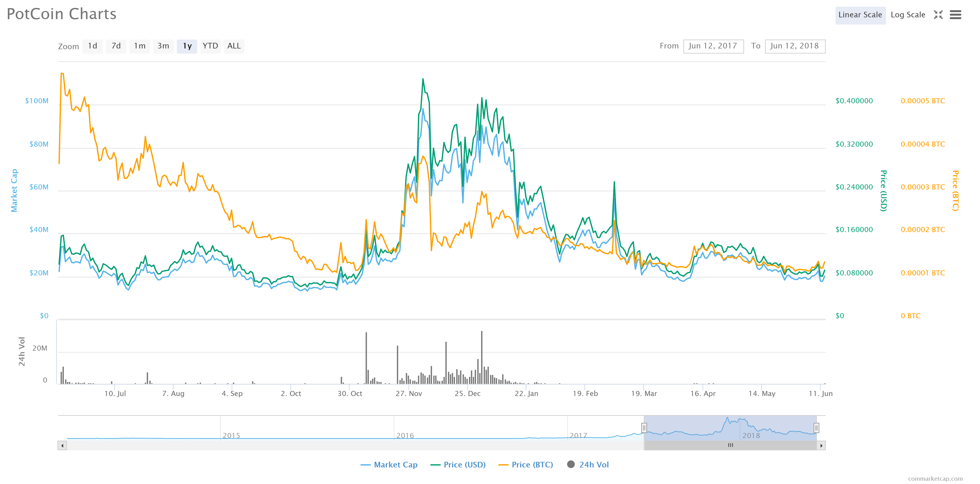
Task: Click the 24h Vol legend dot
Action: point(571,464)
